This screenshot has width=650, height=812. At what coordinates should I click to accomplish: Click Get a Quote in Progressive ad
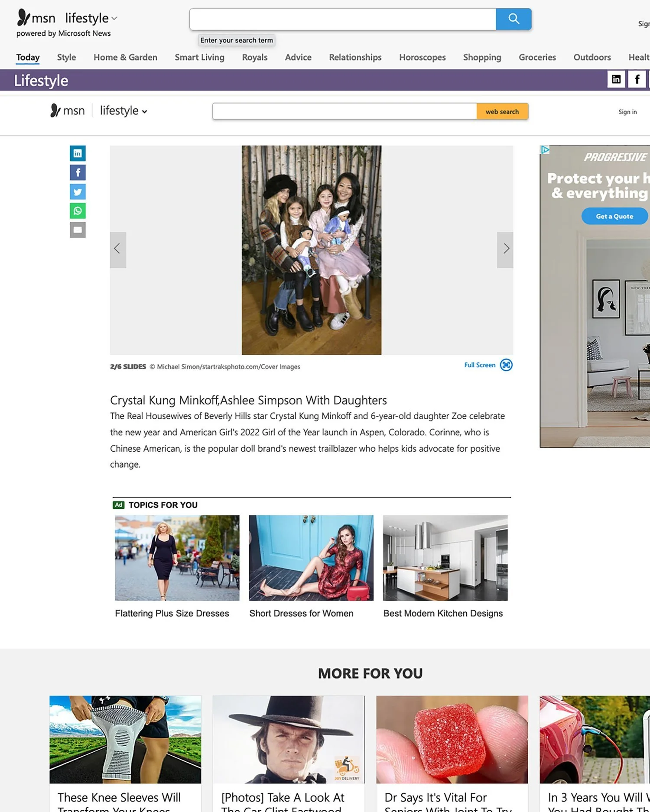tap(614, 216)
